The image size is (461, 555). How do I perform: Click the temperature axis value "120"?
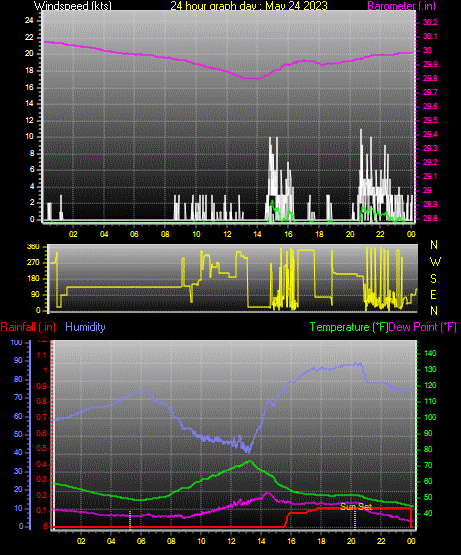tap(430, 385)
